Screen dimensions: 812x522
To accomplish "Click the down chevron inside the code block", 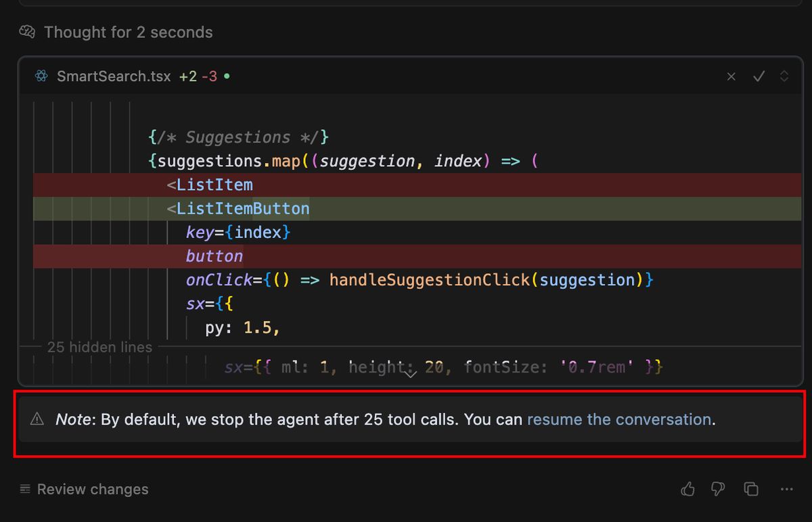I will [411, 373].
